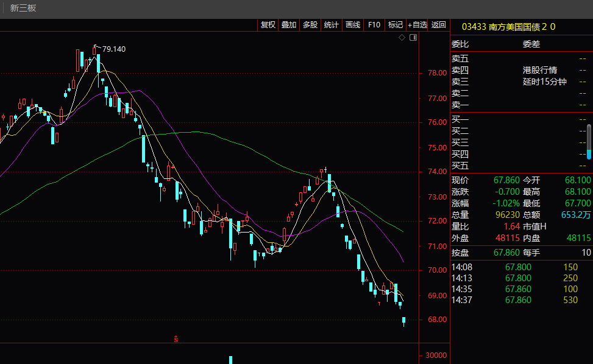This screenshot has width=593, height=364.
Task: Click the stock title 03433 南方美国国债
Action: 509,27
